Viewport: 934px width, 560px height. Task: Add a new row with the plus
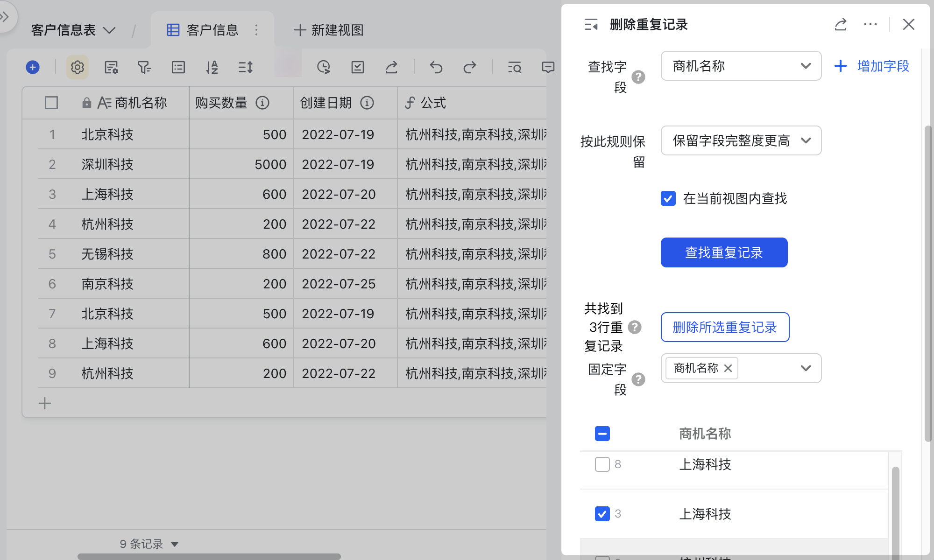click(x=45, y=403)
